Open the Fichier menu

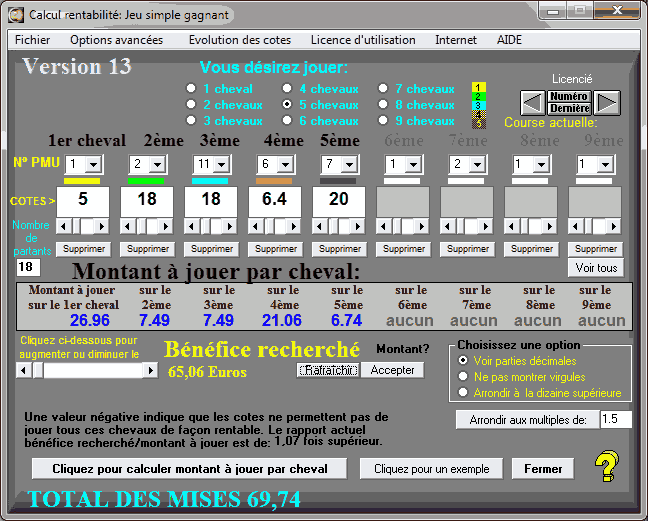coord(32,40)
